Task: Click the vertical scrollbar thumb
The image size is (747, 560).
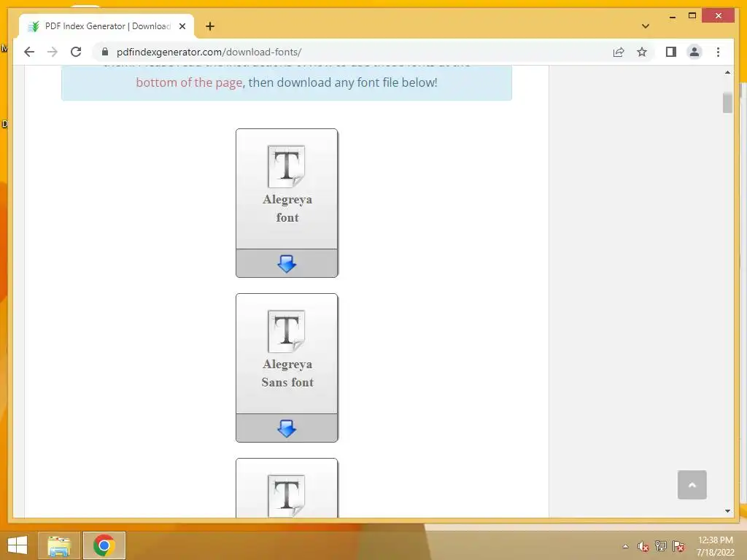Action: 727,102
